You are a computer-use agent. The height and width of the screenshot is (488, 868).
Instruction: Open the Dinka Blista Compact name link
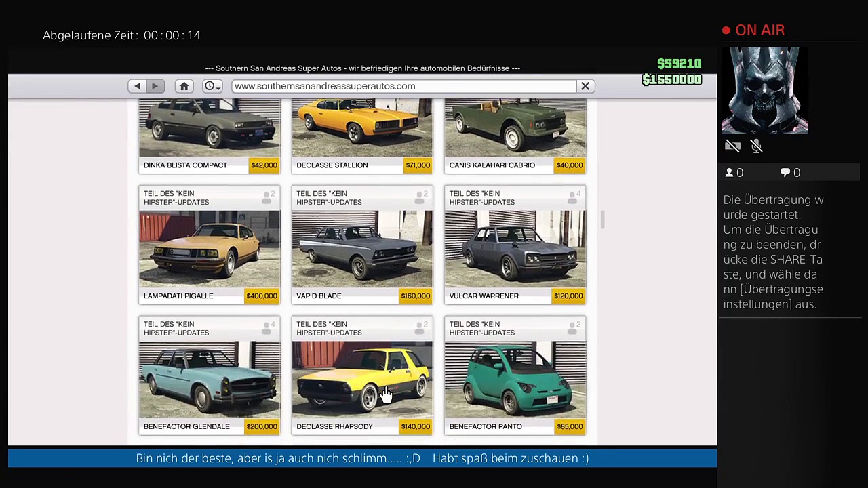click(185, 165)
